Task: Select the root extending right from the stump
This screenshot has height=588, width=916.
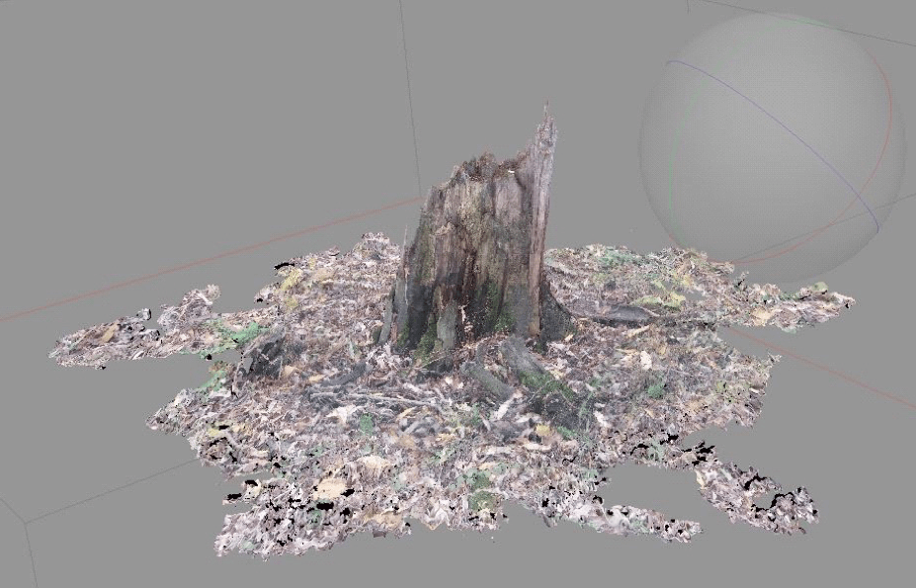Action: click(x=613, y=314)
